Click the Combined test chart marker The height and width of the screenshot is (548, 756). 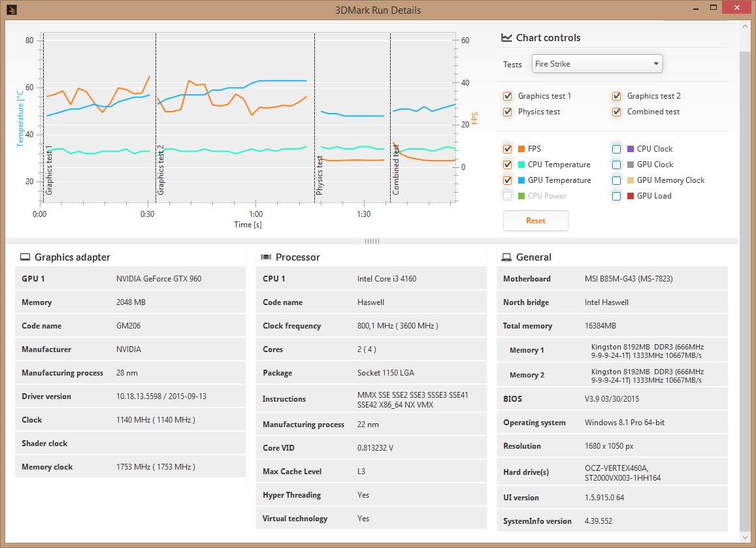tap(395, 170)
